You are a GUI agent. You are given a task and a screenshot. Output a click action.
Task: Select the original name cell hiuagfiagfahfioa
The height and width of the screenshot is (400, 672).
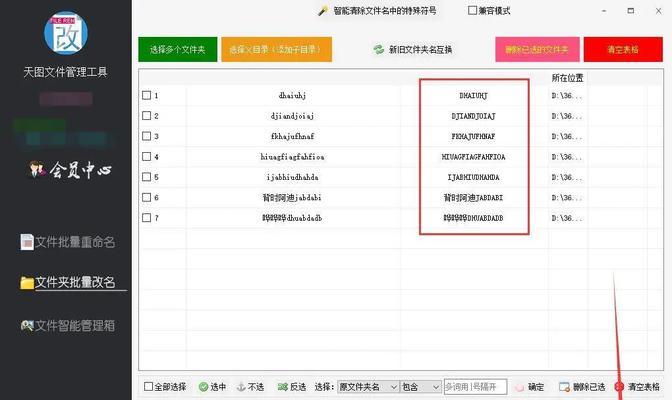click(293, 156)
